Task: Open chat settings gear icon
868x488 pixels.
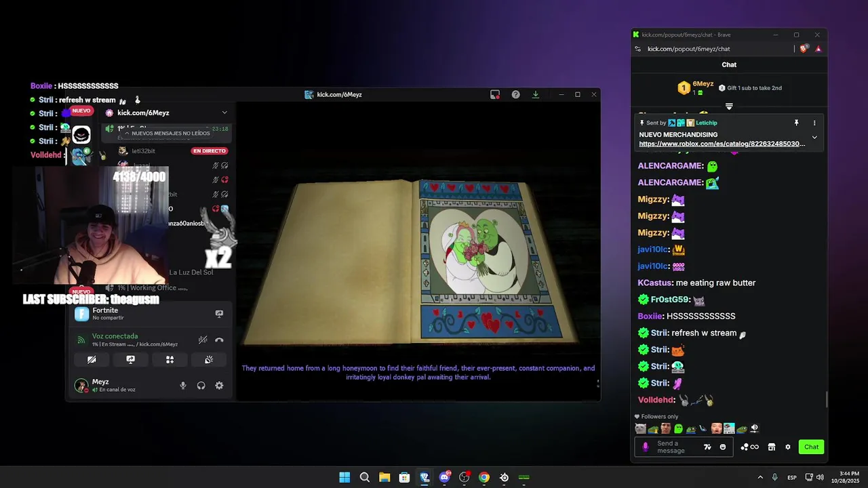Action: (788, 447)
